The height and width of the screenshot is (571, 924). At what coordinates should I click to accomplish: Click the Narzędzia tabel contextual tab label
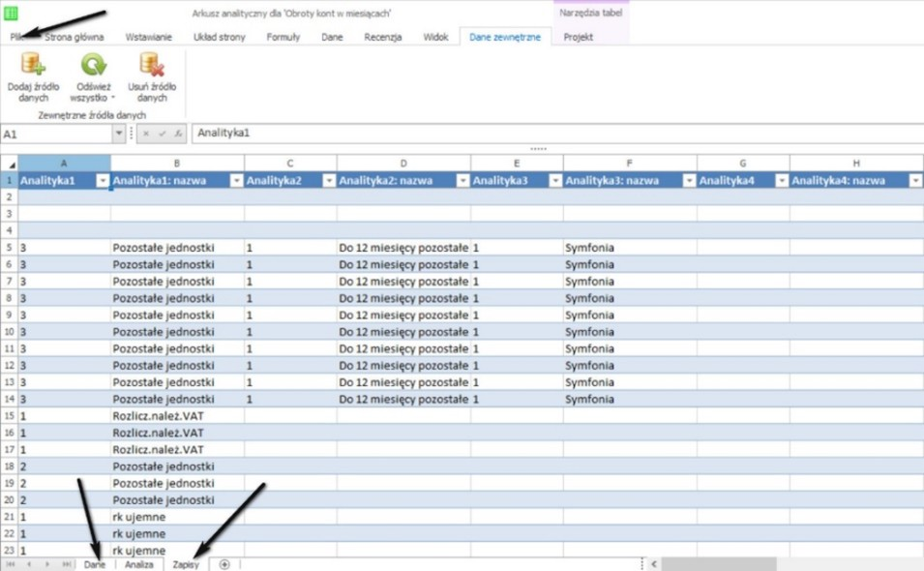pos(590,13)
